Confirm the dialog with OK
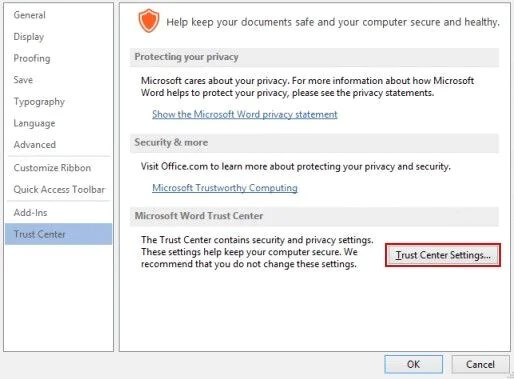This screenshot has width=514, height=379. coord(413,364)
